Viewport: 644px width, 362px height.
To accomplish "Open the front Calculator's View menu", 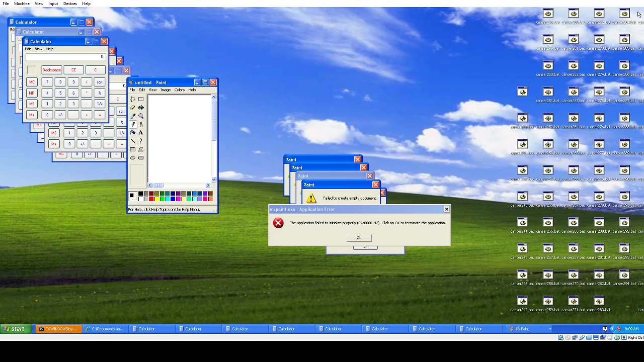I will pos(39,49).
